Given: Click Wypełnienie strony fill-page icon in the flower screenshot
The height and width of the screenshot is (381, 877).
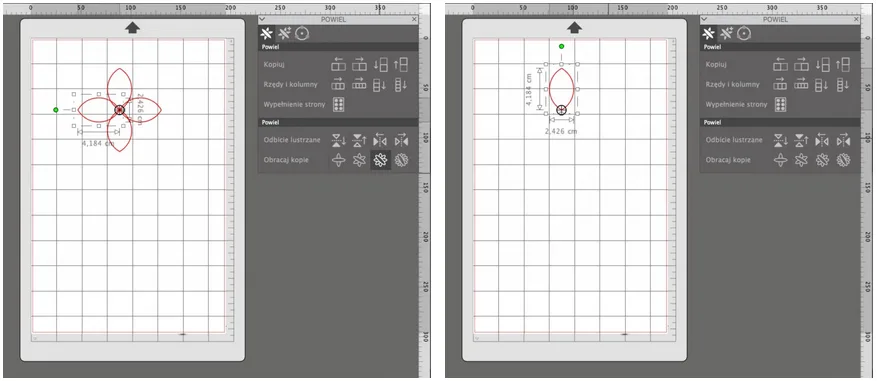Looking at the screenshot, I should [x=338, y=104].
